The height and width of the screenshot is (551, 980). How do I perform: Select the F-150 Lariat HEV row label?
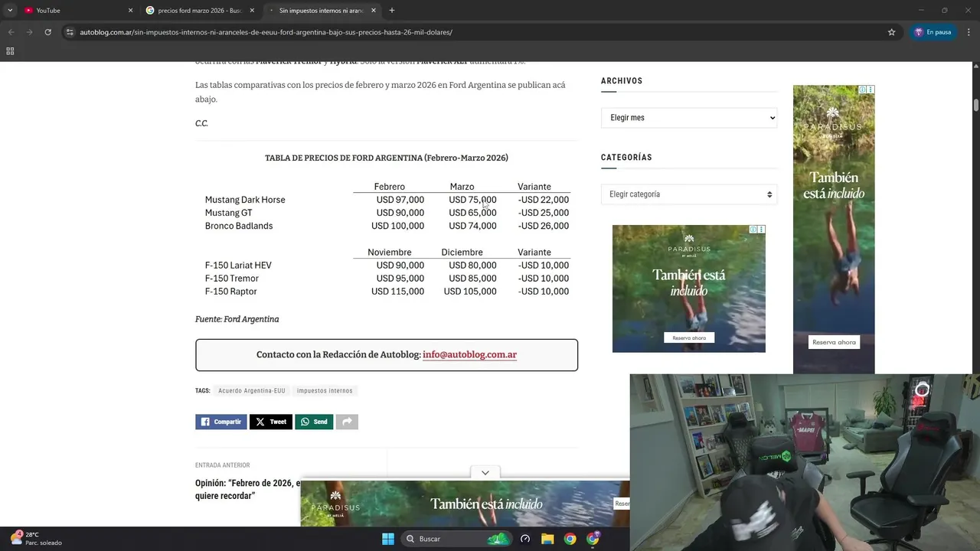click(238, 266)
